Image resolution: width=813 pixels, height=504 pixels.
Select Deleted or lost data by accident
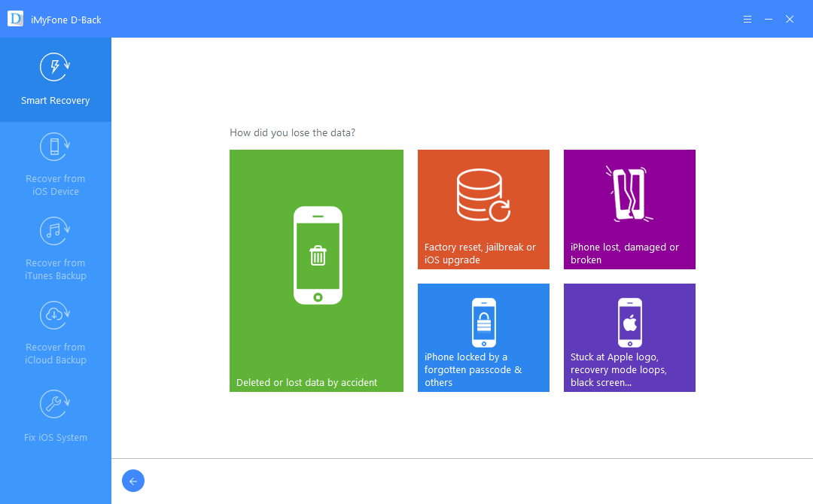point(316,382)
